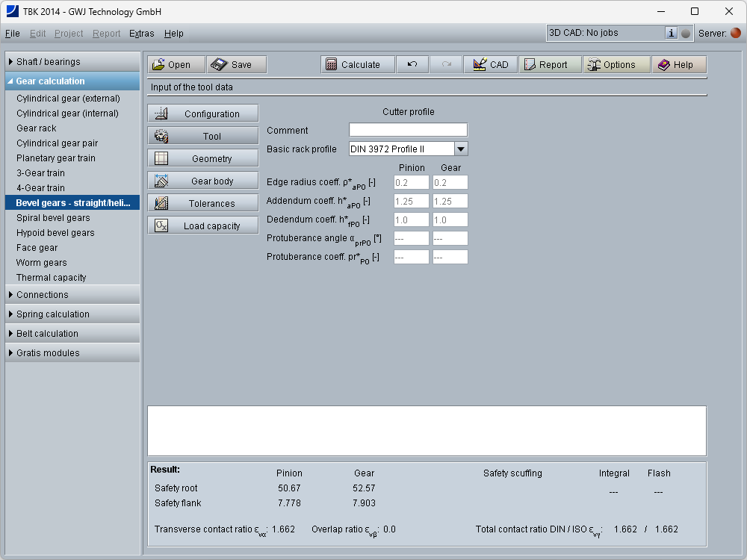Open the Basic rack profile dropdown
Image resolution: width=747 pixels, height=560 pixels.
click(x=461, y=149)
